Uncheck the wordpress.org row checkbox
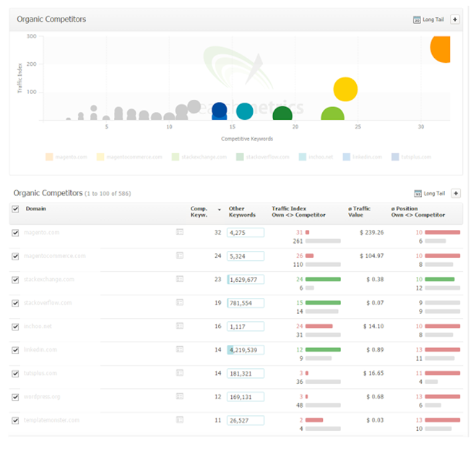476x449 pixels. pyautogui.click(x=15, y=397)
